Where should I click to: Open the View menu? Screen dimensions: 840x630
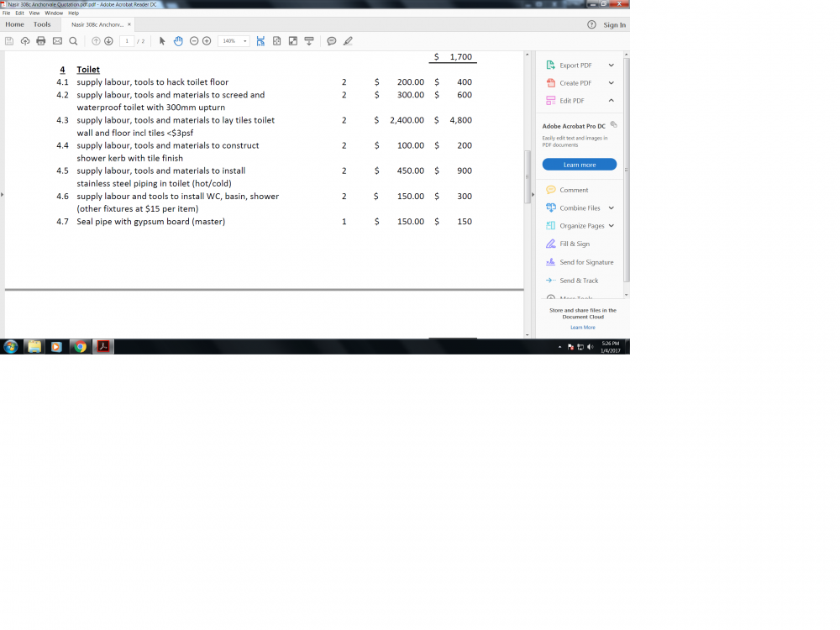pos(34,13)
